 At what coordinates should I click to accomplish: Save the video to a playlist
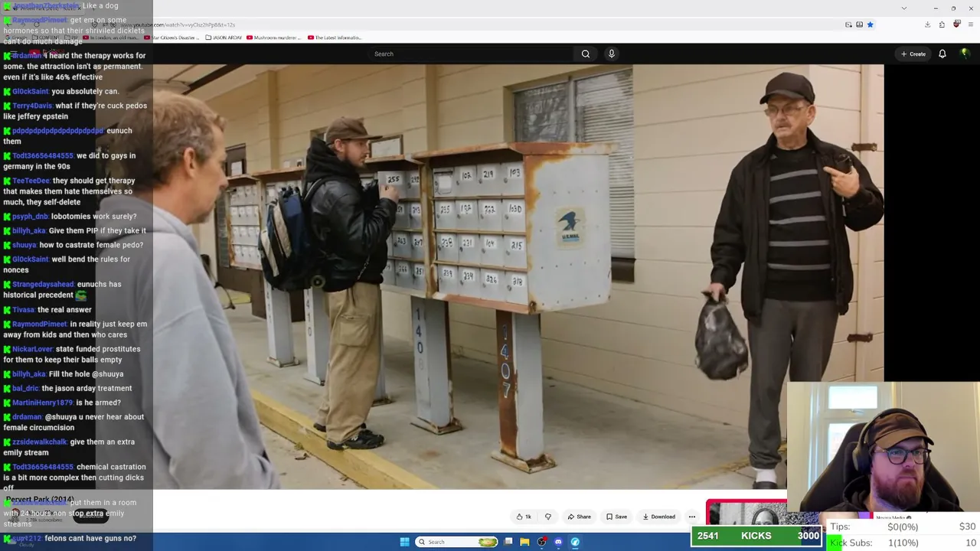tap(616, 517)
